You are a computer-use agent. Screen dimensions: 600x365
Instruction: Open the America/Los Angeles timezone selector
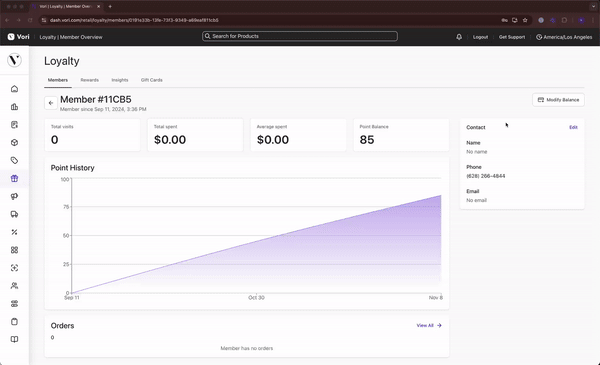[x=564, y=37]
